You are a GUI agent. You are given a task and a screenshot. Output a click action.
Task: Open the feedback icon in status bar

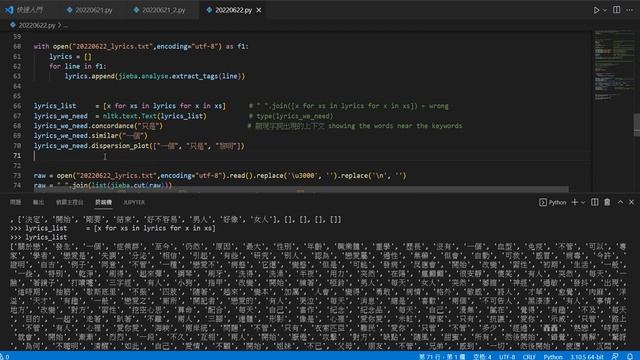(x=616, y=356)
